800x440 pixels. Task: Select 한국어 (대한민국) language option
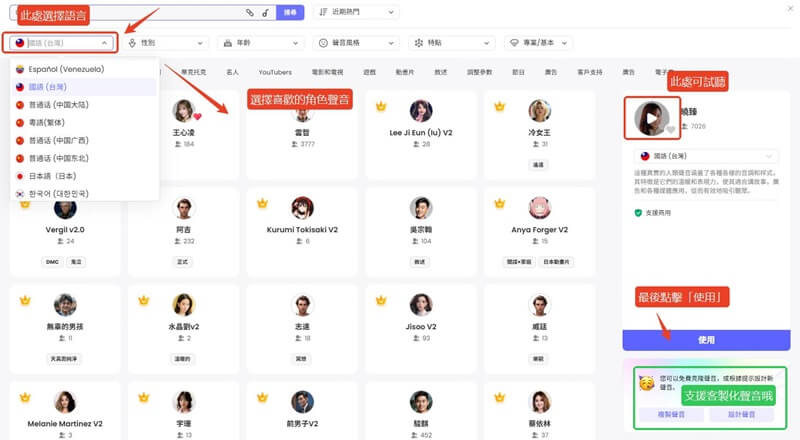84,193
